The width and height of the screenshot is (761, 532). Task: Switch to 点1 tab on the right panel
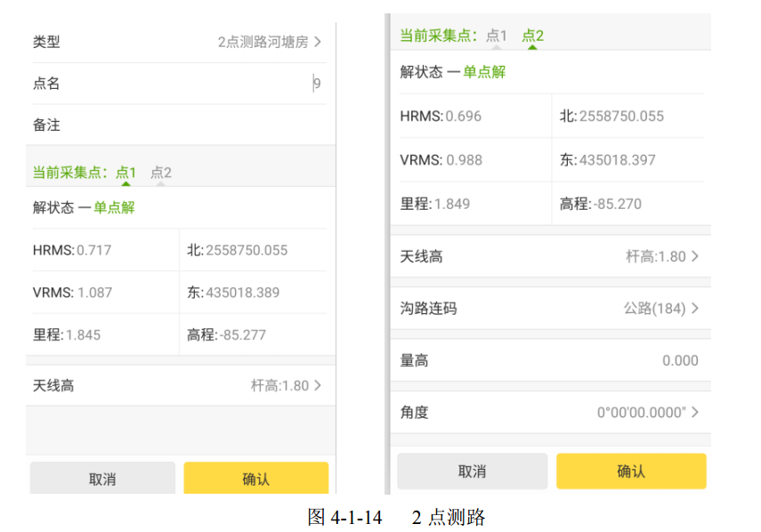[x=495, y=36]
